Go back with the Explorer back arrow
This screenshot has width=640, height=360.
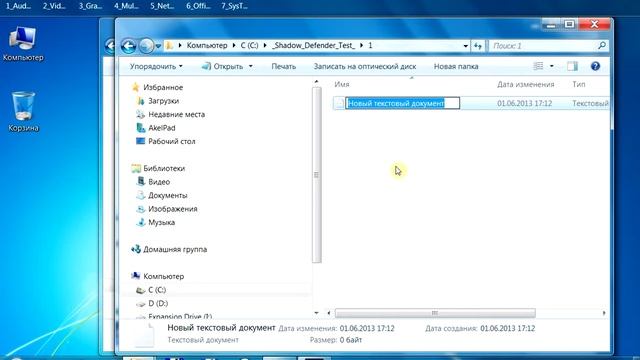click(129, 46)
